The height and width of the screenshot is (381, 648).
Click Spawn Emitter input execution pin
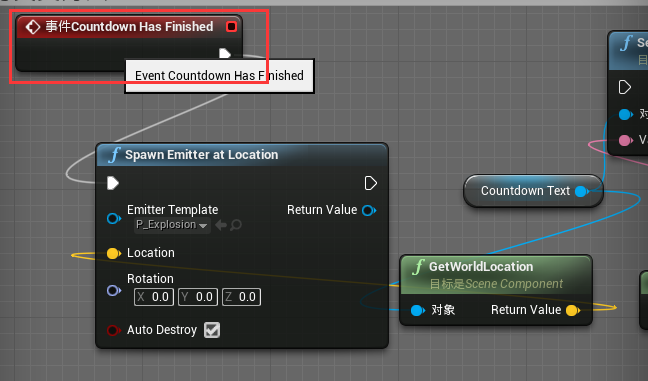tap(113, 183)
